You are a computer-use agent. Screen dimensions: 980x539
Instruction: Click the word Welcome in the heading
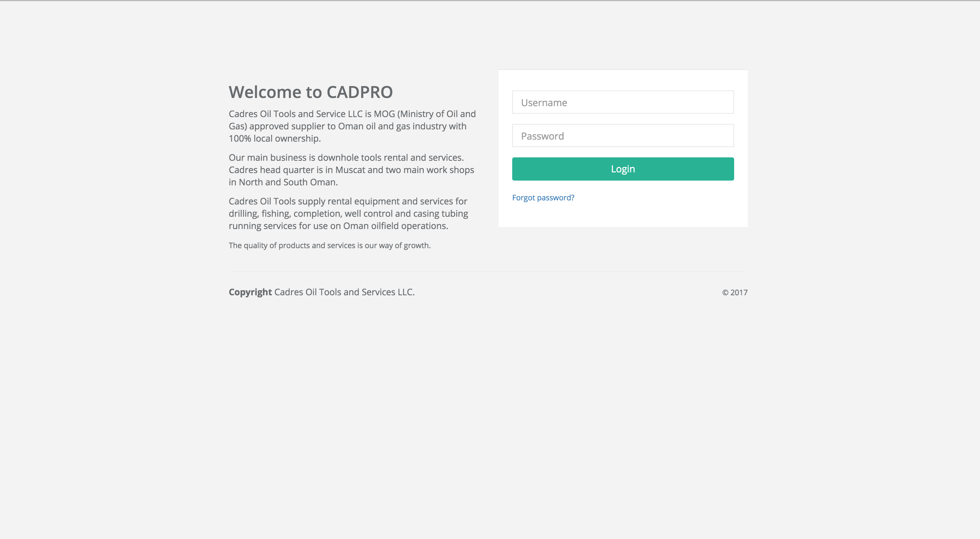[x=265, y=92]
